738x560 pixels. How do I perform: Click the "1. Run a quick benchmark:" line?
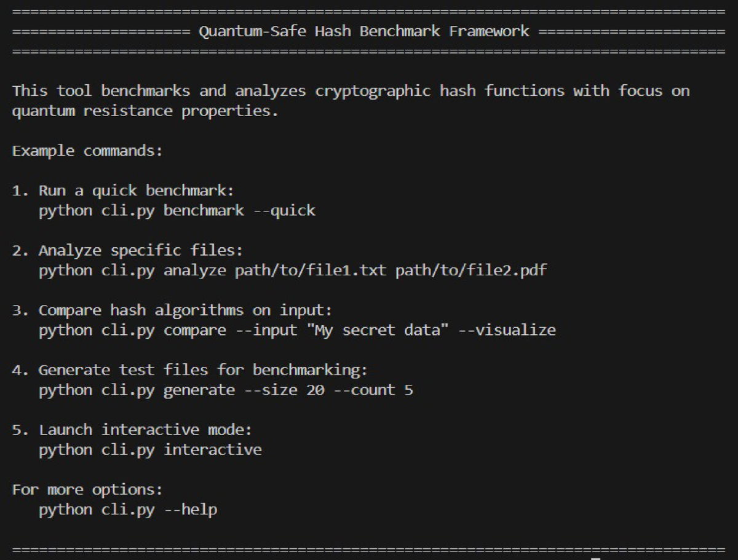point(123,191)
